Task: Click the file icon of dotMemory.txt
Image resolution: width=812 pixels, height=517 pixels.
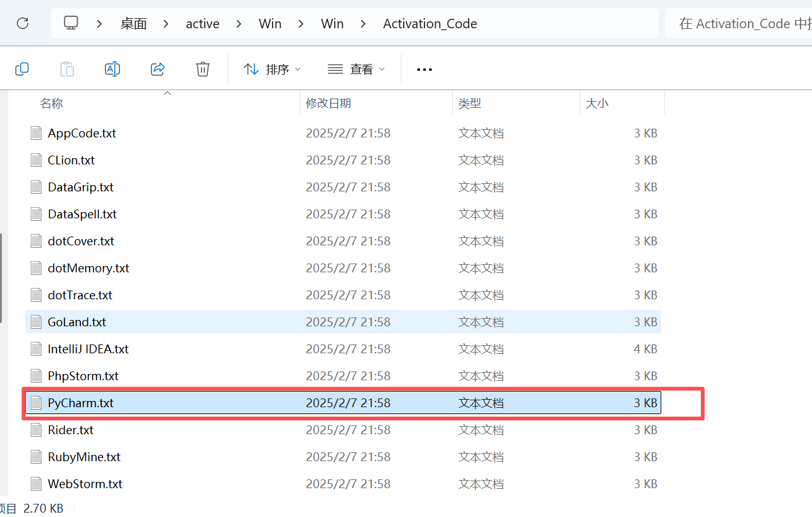Action: [36, 268]
